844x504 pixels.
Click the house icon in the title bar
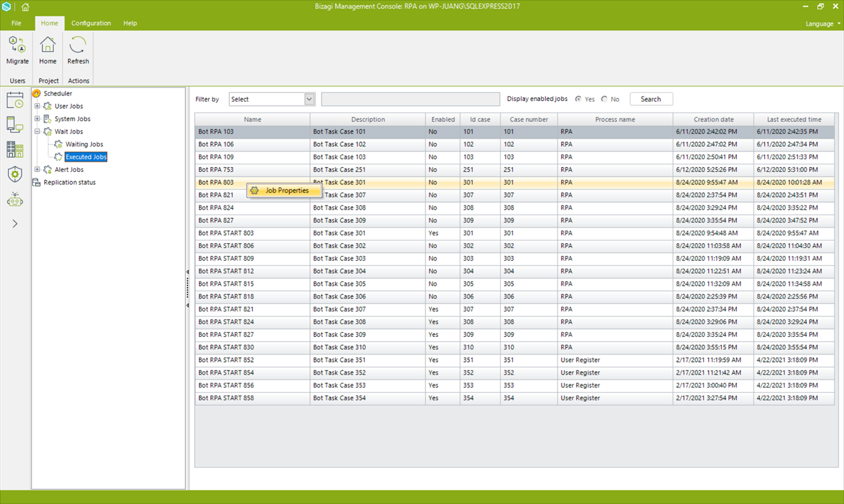[x=26, y=7]
